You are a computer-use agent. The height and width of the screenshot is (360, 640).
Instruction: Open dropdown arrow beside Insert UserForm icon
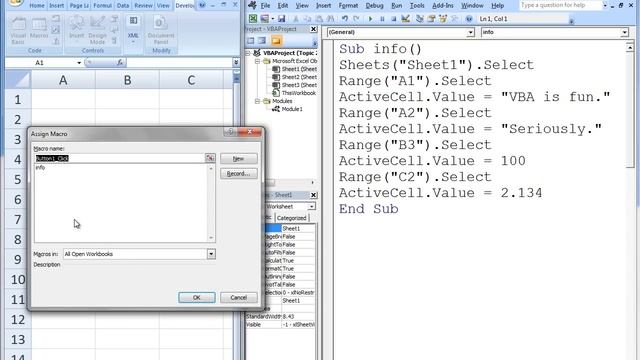pyautogui.click(x=272, y=19)
